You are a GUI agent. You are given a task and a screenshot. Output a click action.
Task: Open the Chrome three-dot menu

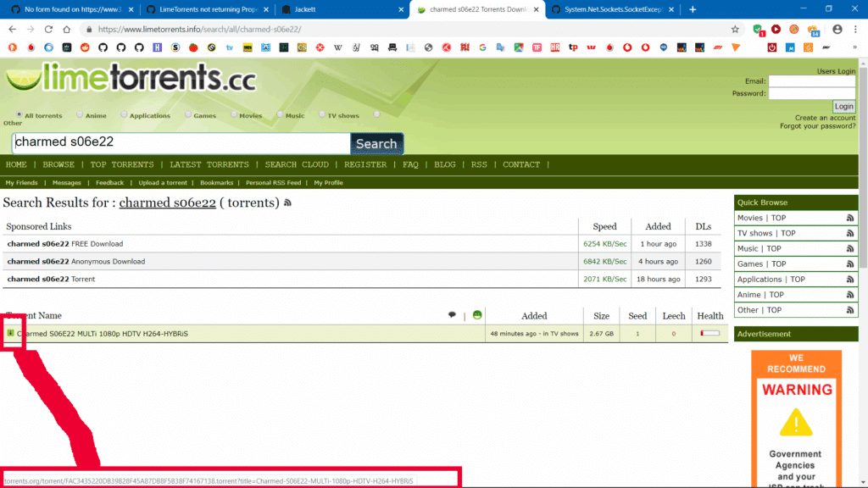coord(855,30)
